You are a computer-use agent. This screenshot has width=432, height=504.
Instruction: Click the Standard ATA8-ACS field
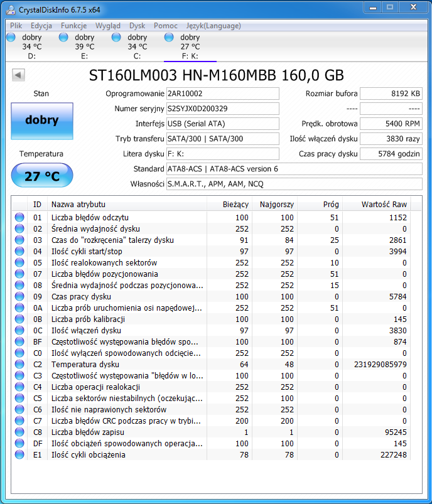coord(294,169)
